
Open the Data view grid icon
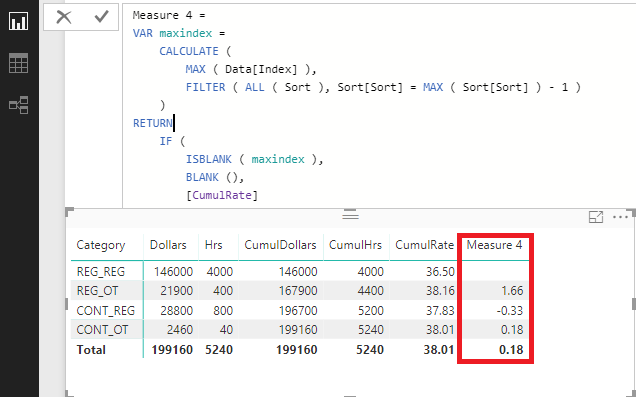[x=19, y=63]
